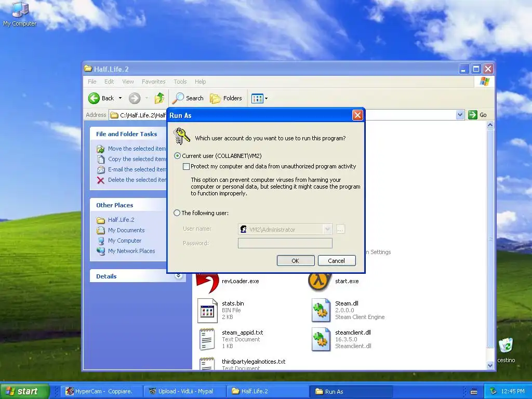This screenshot has width=532, height=399.
Task: Click the Password input field
Action: coord(285,243)
